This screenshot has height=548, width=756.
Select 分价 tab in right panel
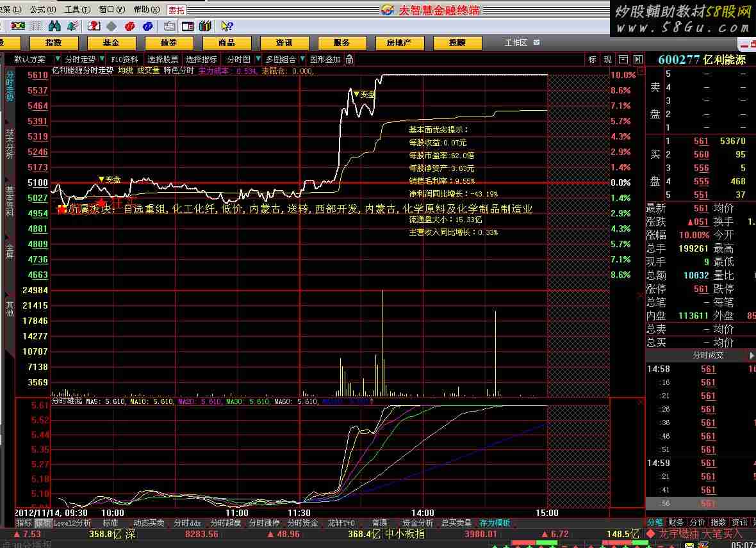coord(697,522)
